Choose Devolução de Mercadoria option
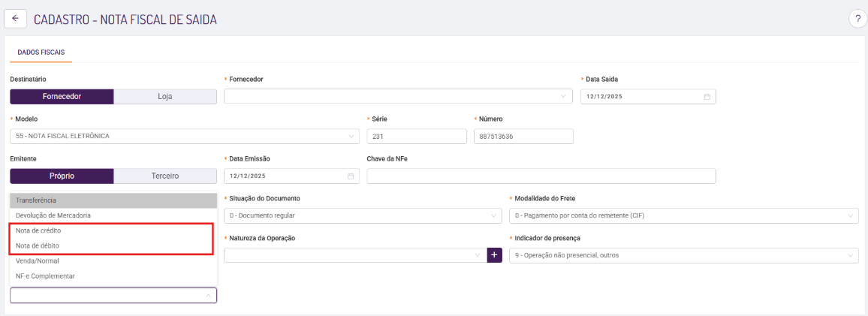The image size is (868, 316). pos(53,215)
